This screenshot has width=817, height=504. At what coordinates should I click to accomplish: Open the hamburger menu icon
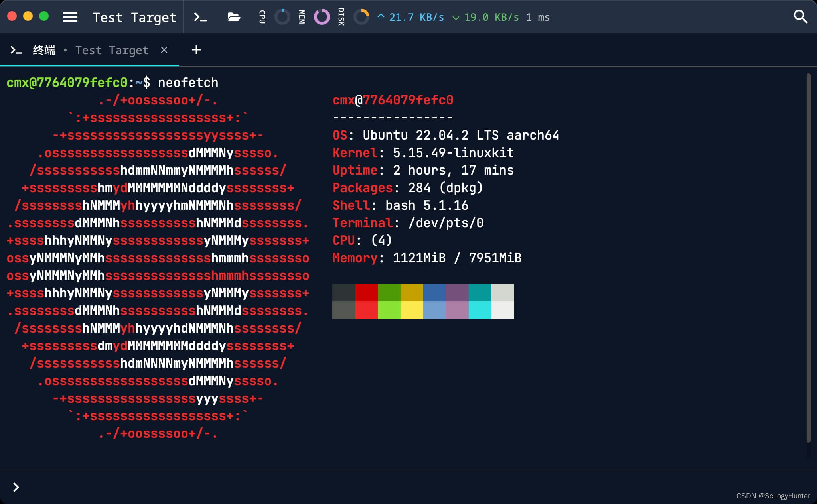[70, 17]
